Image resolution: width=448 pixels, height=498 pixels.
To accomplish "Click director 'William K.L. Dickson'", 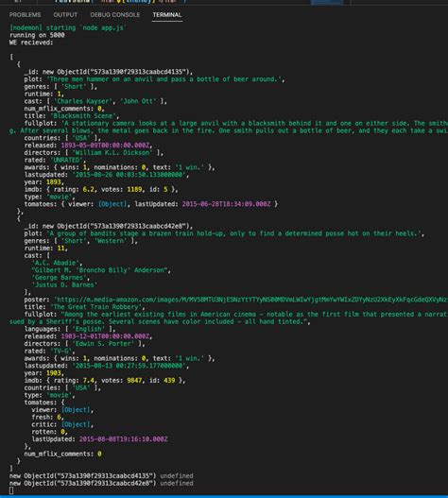I will pos(112,153).
